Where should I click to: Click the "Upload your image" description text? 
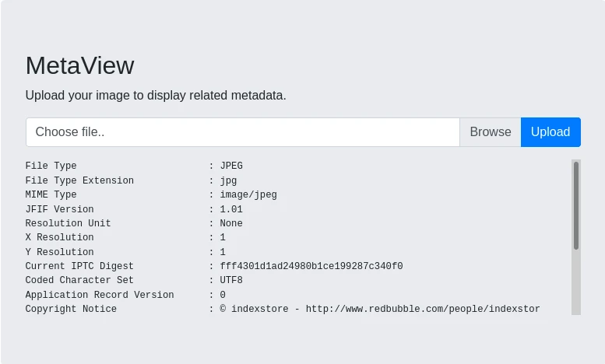pos(156,96)
